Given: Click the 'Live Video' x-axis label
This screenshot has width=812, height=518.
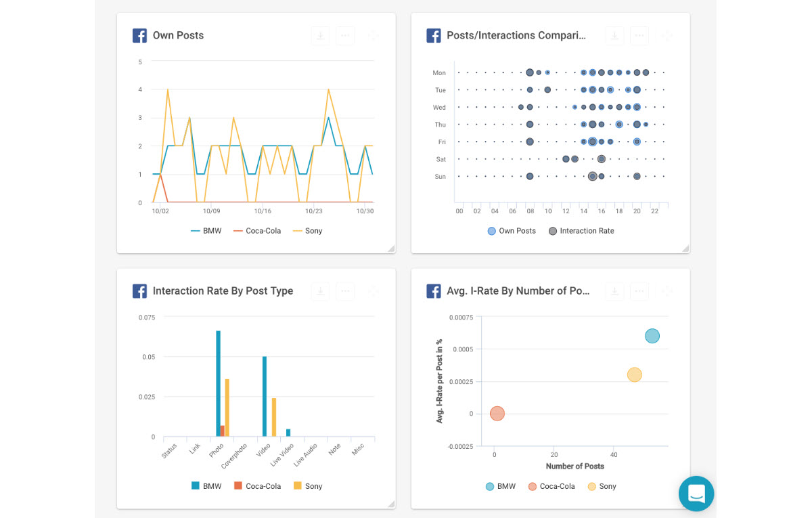Looking at the screenshot, I should (282, 456).
